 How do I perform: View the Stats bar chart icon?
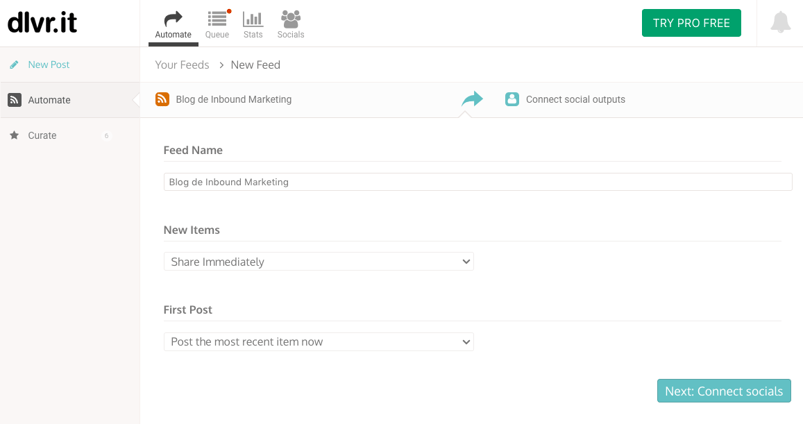click(252, 19)
